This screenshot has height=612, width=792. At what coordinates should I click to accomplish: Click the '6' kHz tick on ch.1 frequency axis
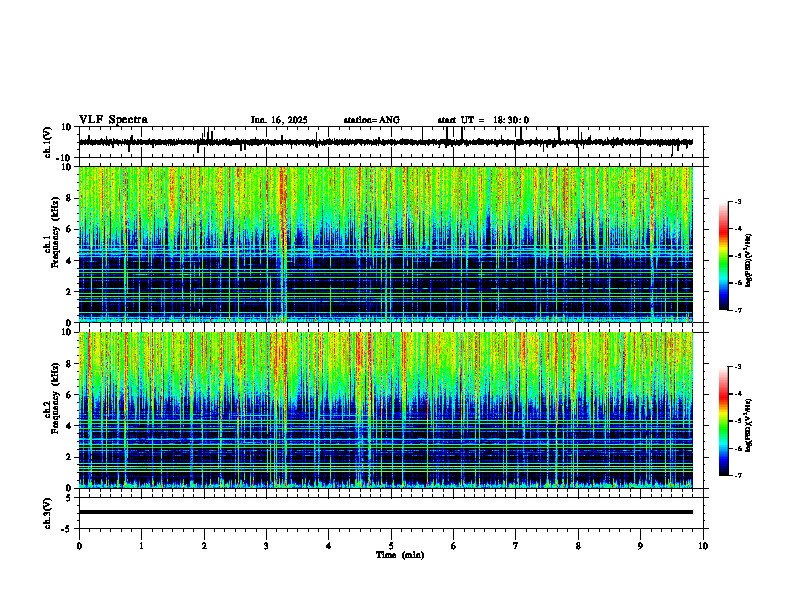coord(69,230)
